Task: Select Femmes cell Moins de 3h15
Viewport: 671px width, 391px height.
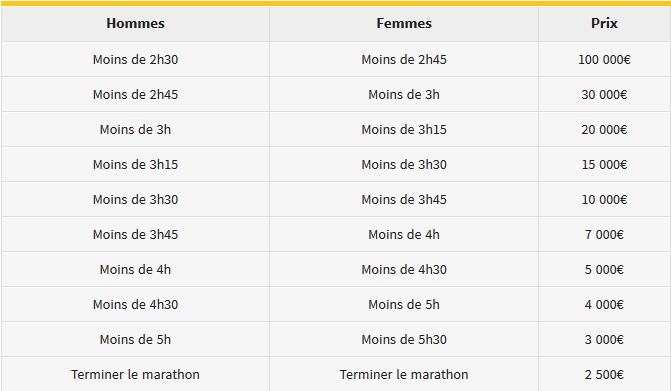Action: coord(404,130)
